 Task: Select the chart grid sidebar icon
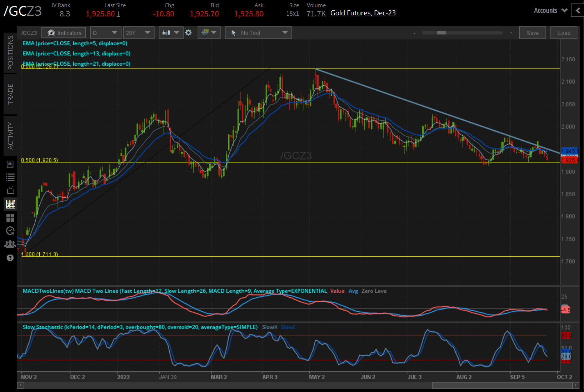[x=10, y=204]
